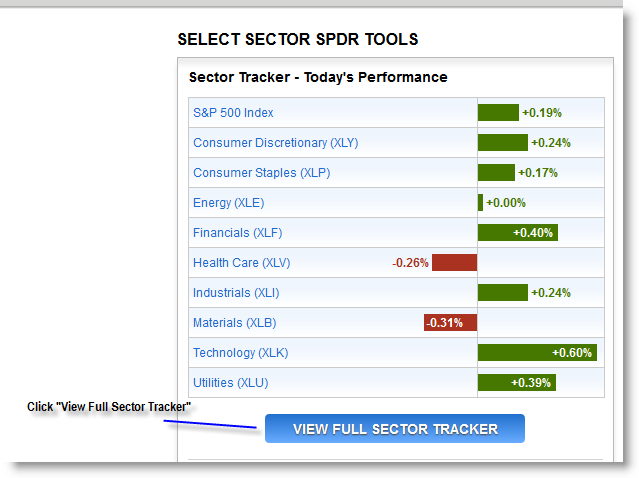639x478 pixels.
Task: Click View Full Sector Tracker button
Action: [x=395, y=429]
